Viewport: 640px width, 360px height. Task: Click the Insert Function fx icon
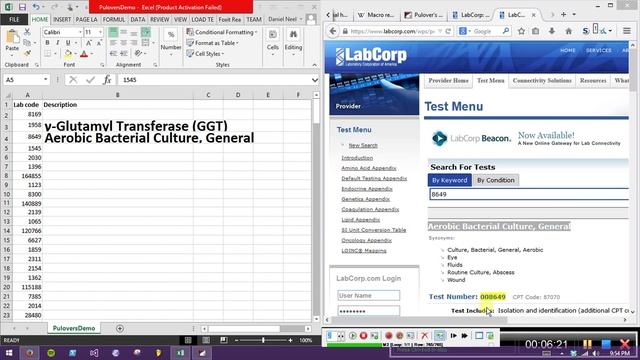coord(107,80)
